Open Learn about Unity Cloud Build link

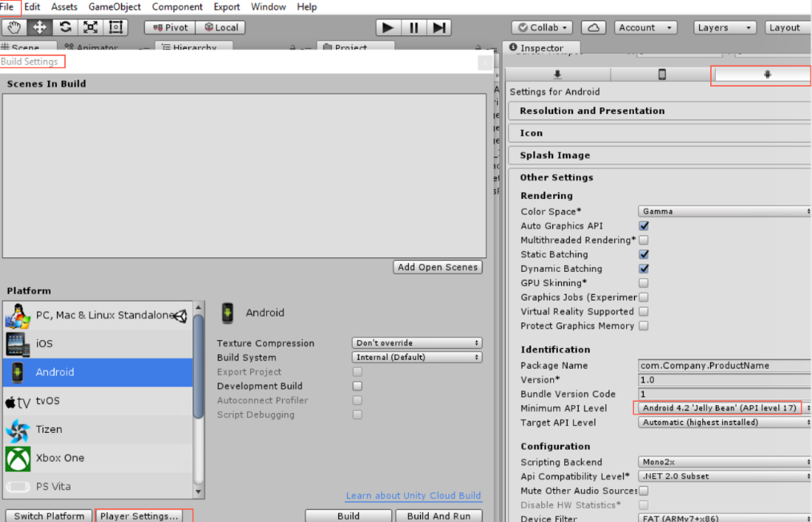tap(414, 496)
